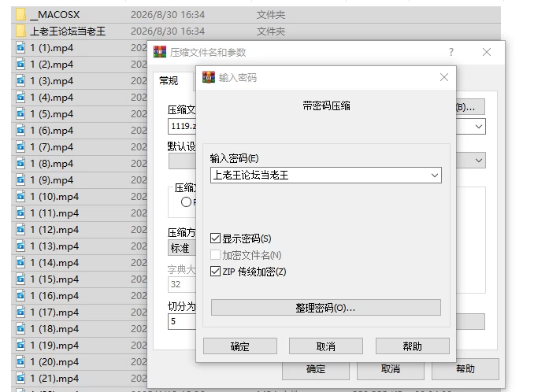Open 整理密码(O)... password organizer
Image resolution: width=560 pixels, height=392 pixels.
tap(326, 308)
